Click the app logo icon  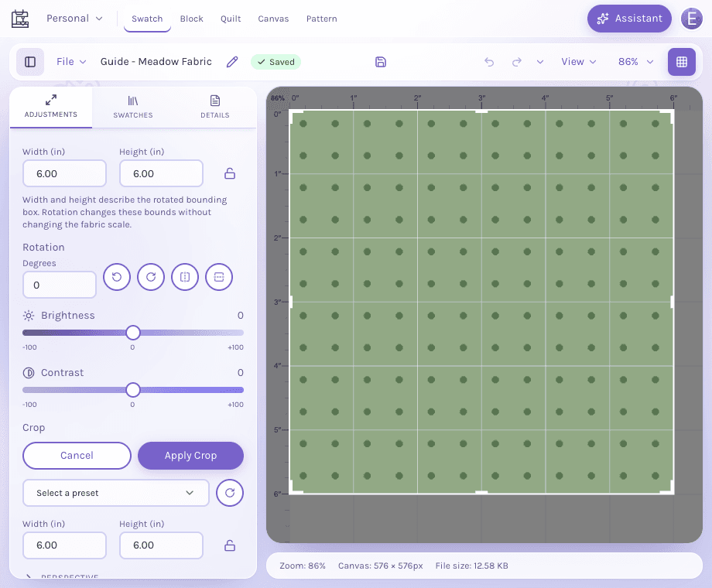click(x=20, y=19)
